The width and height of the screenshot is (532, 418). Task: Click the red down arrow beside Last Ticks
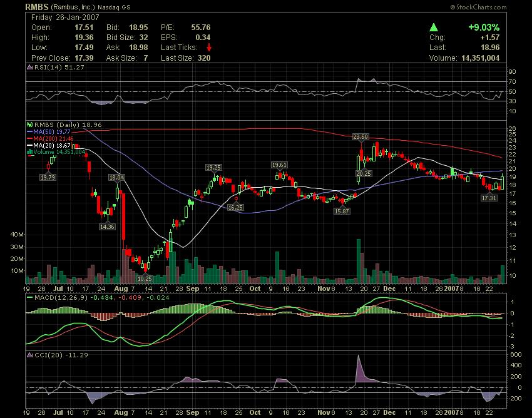point(209,47)
